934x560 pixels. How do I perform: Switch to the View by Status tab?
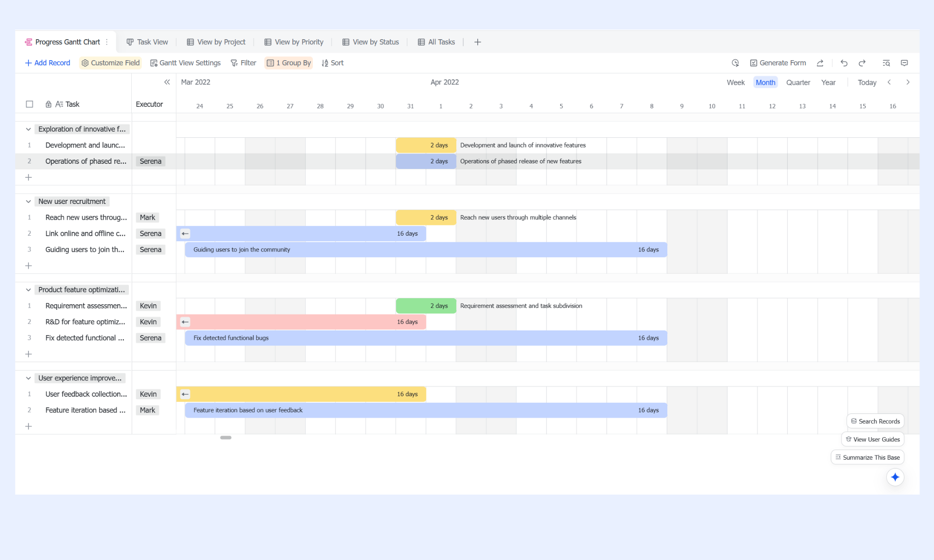[370, 42]
